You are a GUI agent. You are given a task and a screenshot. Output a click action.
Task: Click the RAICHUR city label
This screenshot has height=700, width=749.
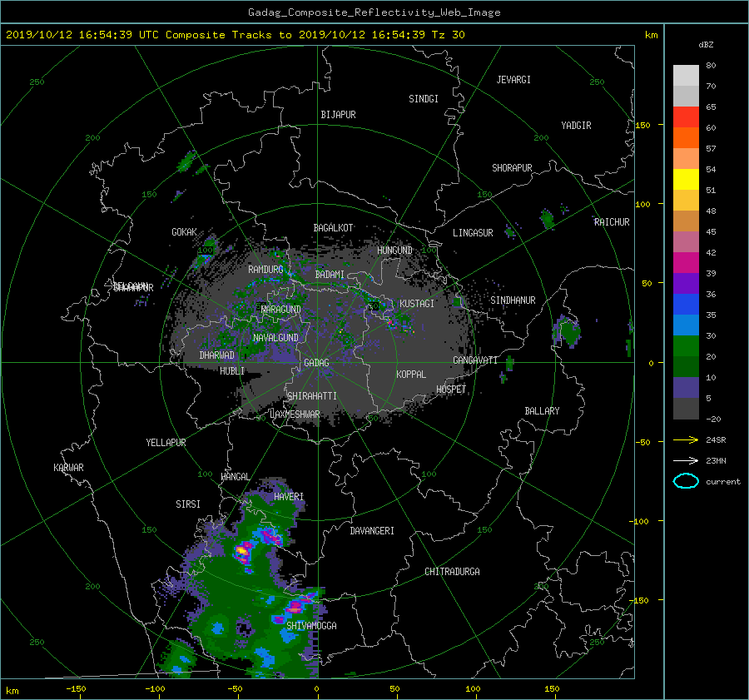612,222
